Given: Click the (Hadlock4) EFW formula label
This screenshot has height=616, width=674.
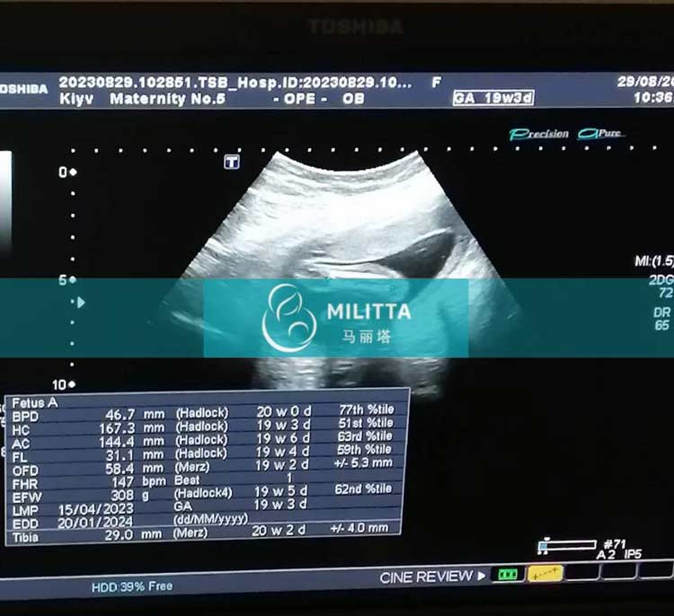Looking at the screenshot, I should coord(203,493).
